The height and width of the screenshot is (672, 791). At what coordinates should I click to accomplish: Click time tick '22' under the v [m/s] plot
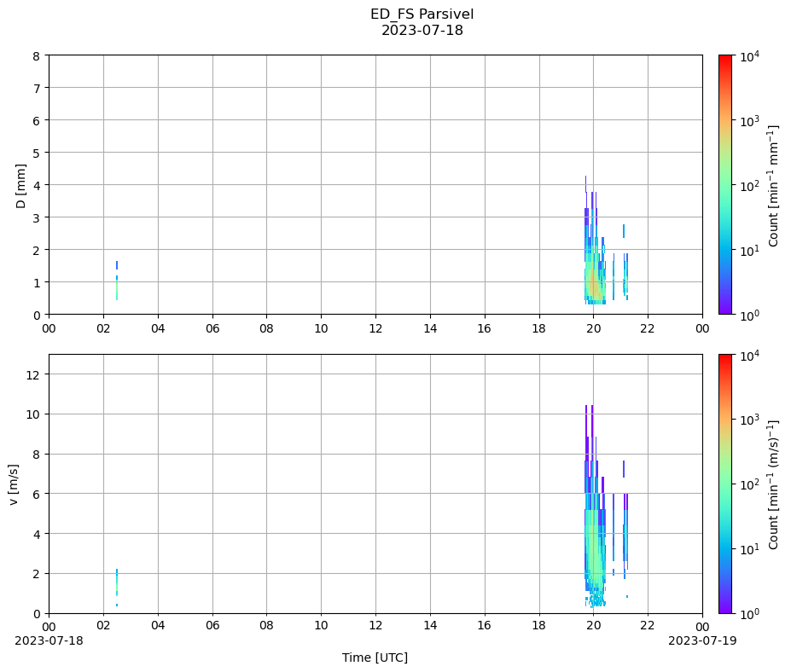click(648, 626)
